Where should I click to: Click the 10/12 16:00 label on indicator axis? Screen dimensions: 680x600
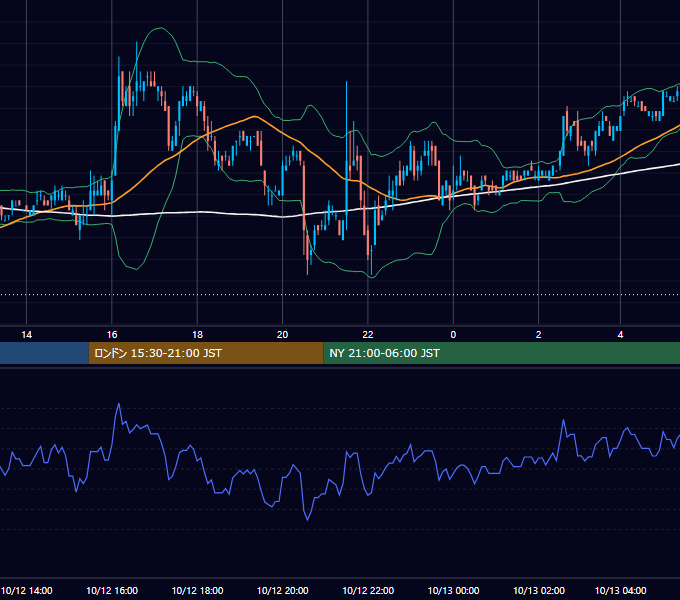(x=112, y=590)
